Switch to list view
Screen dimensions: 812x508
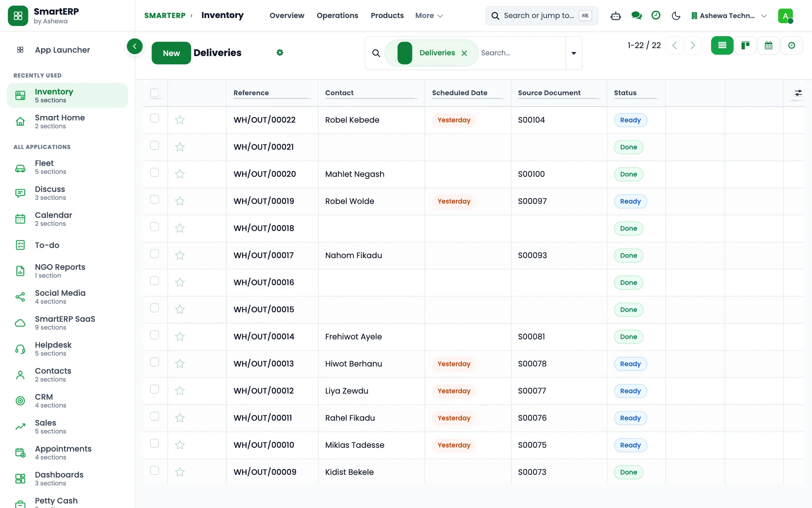tap(722, 46)
